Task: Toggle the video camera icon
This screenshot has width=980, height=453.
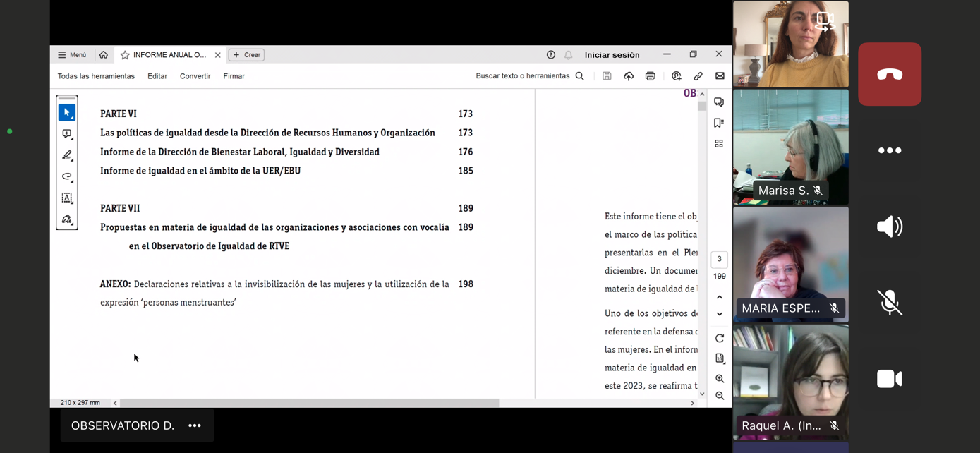Action: (x=890, y=379)
